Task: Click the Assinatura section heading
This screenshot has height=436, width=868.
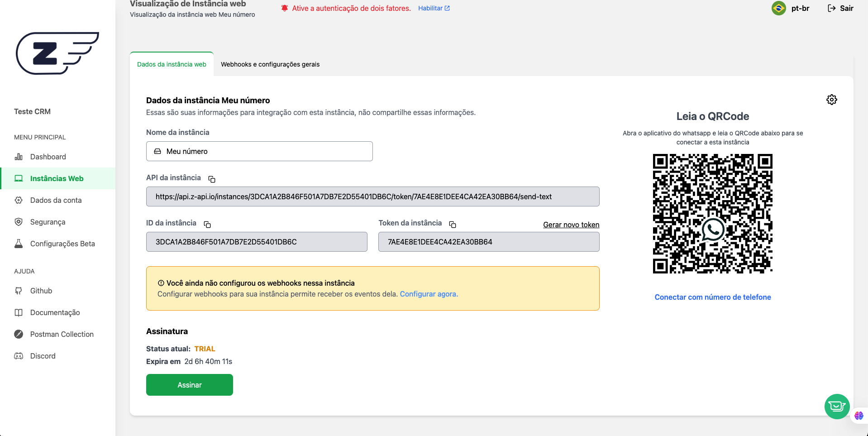Action: click(167, 331)
